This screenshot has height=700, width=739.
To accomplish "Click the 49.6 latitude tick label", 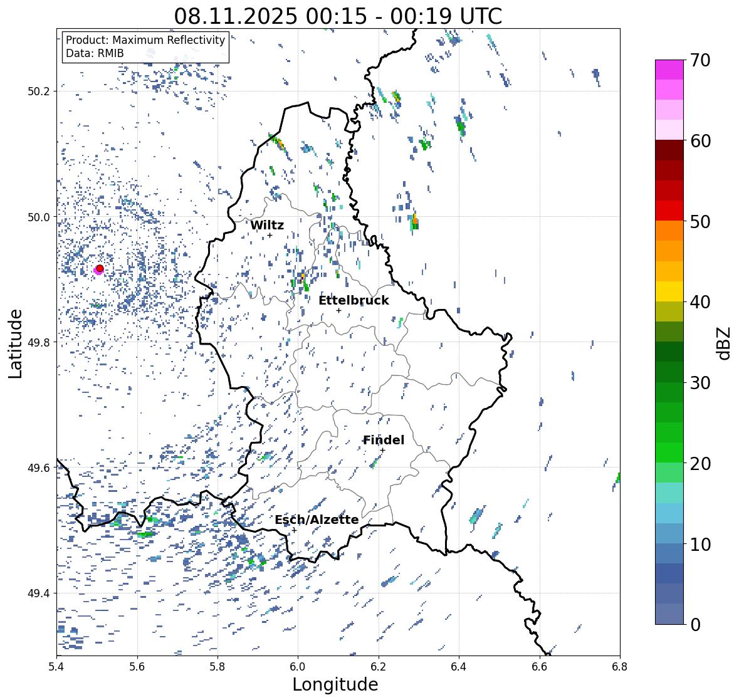I will tap(39, 468).
